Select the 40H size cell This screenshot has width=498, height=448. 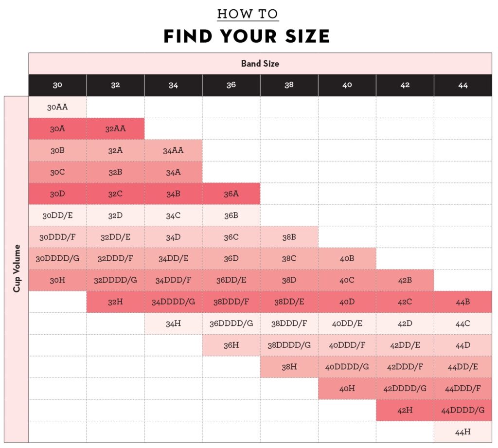(347, 389)
